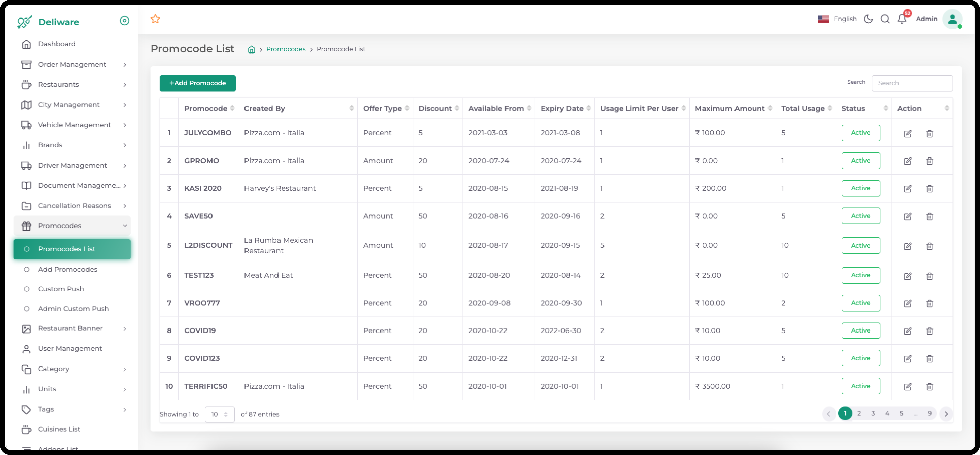Image resolution: width=980 pixels, height=455 pixels.
Task: Follow the Promocodes breadcrumb link
Action: point(286,49)
